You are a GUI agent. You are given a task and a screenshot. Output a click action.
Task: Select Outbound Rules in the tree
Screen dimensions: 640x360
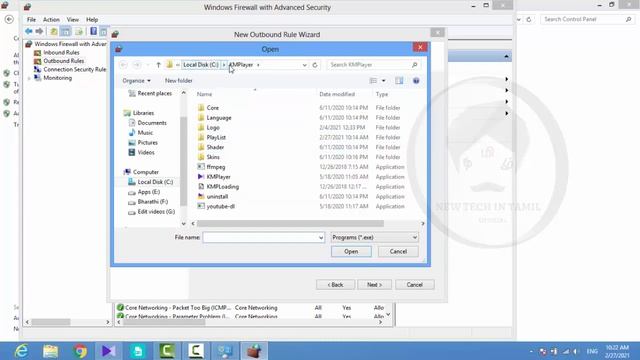click(64, 61)
